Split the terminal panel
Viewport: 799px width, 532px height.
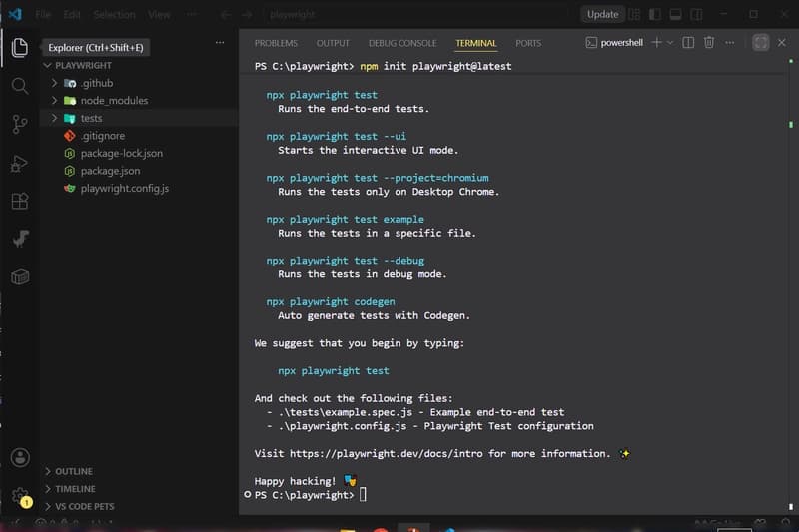point(688,43)
